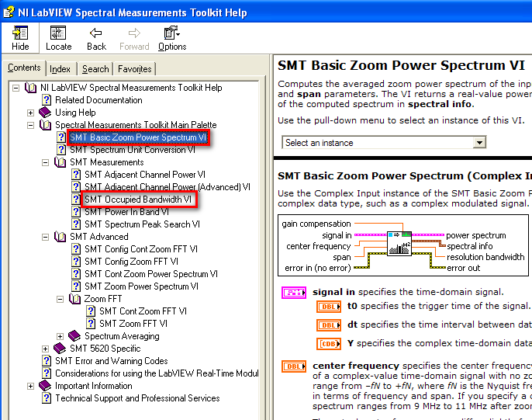Click the SMT Spectrum Peak Search VI topic icon
Image resolution: width=532 pixels, height=420 pixels.
click(76, 224)
